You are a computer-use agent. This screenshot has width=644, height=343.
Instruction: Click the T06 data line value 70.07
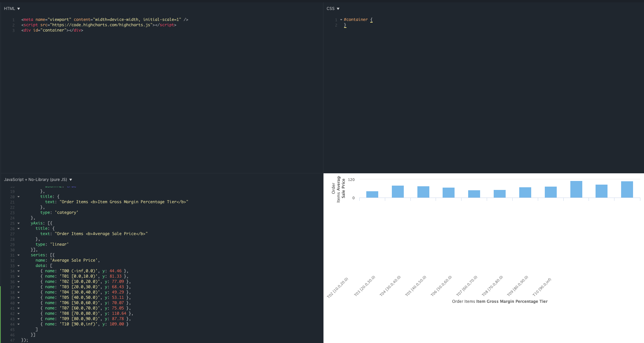(x=118, y=303)
